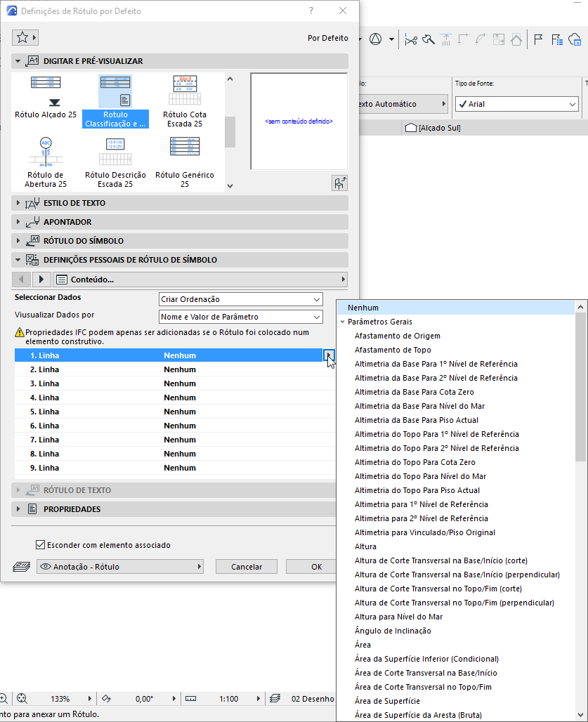The width and height of the screenshot is (588, 722).
Task: Go to previous settings page arrow
Action: pos(21,279)
